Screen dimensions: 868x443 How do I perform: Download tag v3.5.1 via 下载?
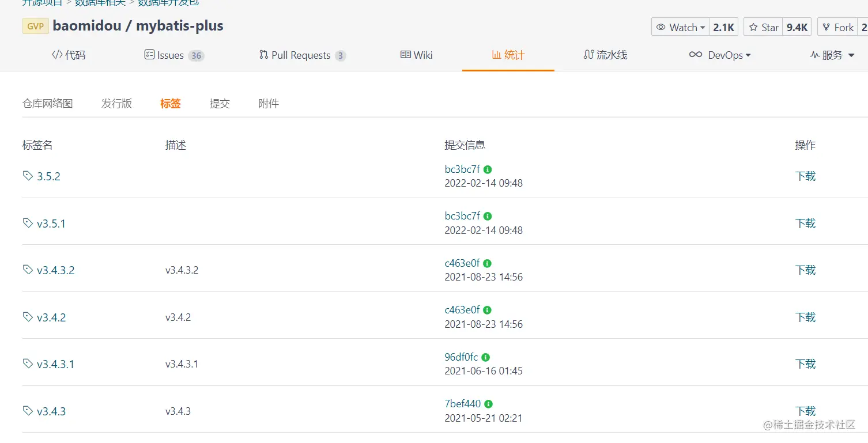point(805,224)
